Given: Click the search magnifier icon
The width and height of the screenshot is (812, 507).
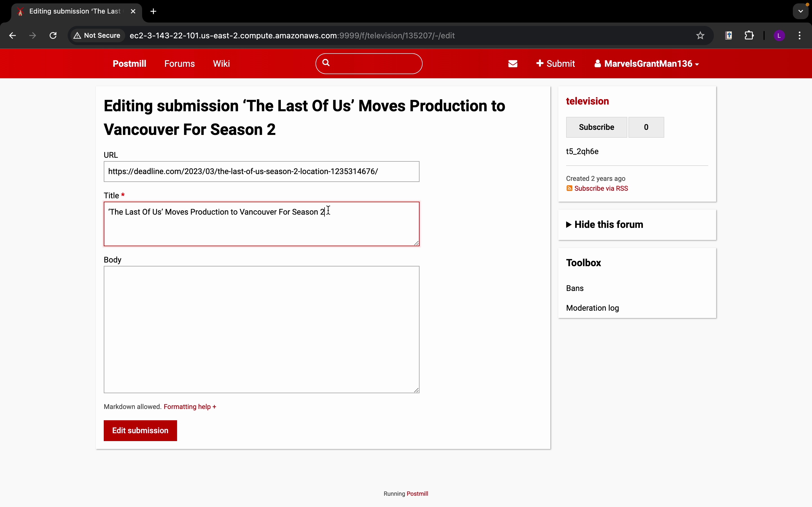Looking at the screenshot, I should click(326, 63).
